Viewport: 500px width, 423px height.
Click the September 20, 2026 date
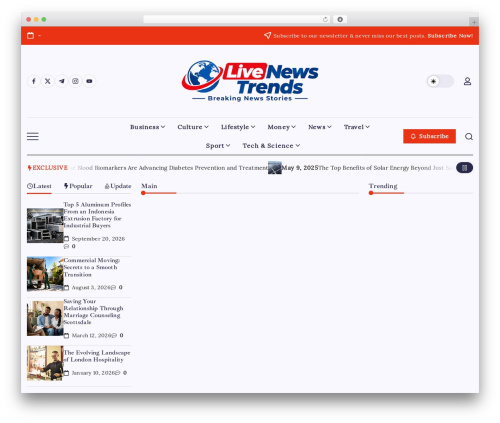[x=98, y=239]
